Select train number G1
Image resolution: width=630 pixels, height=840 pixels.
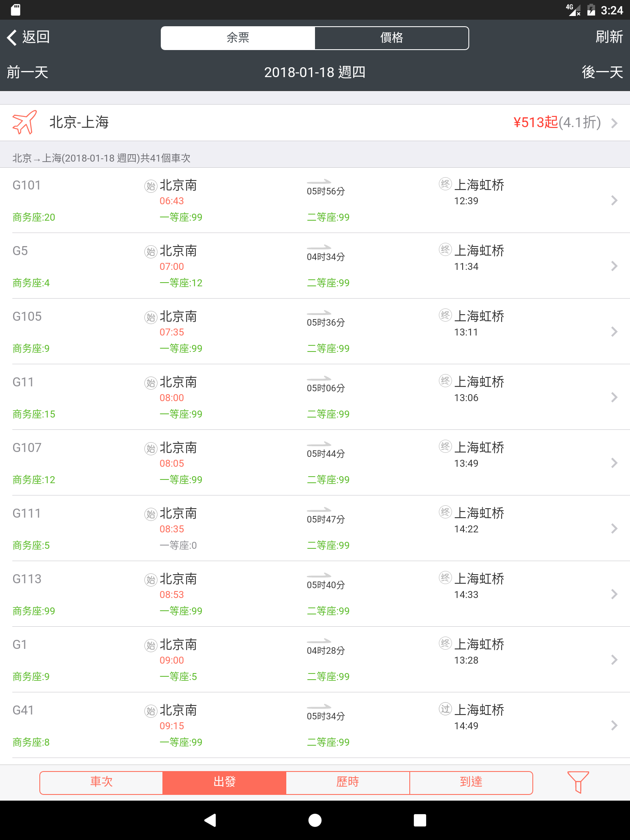click(x=20, y=645)
